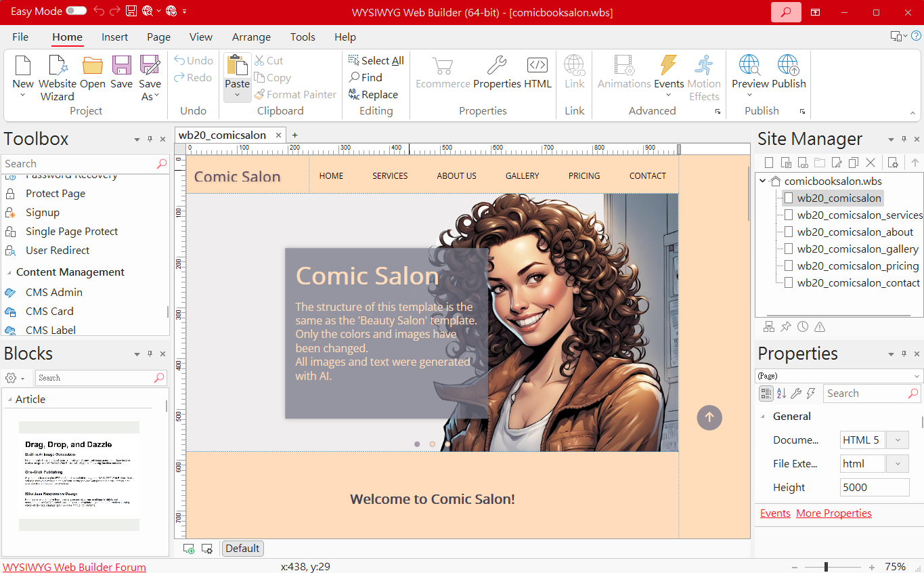Toggle categorized view in Properties panel
The image size is (924, 573).
coord(766,394)
